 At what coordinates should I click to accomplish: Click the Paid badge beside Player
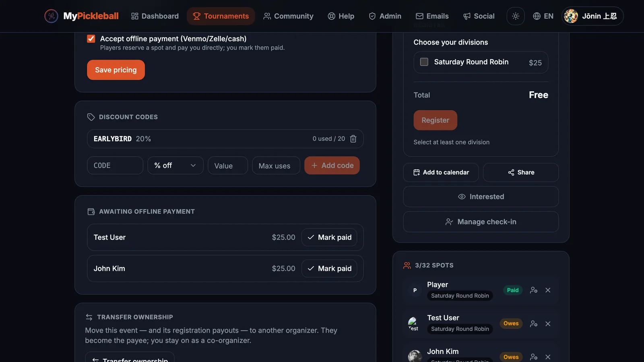point(513,290)
